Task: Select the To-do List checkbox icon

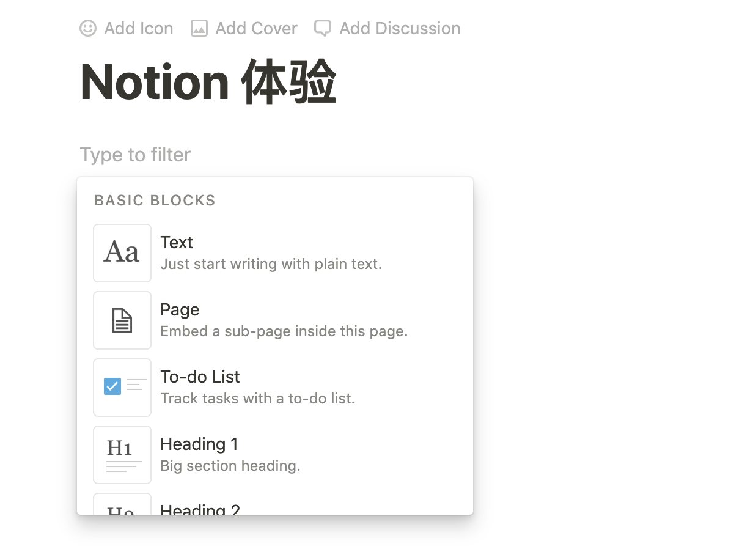Action: [x=122, y=388]
